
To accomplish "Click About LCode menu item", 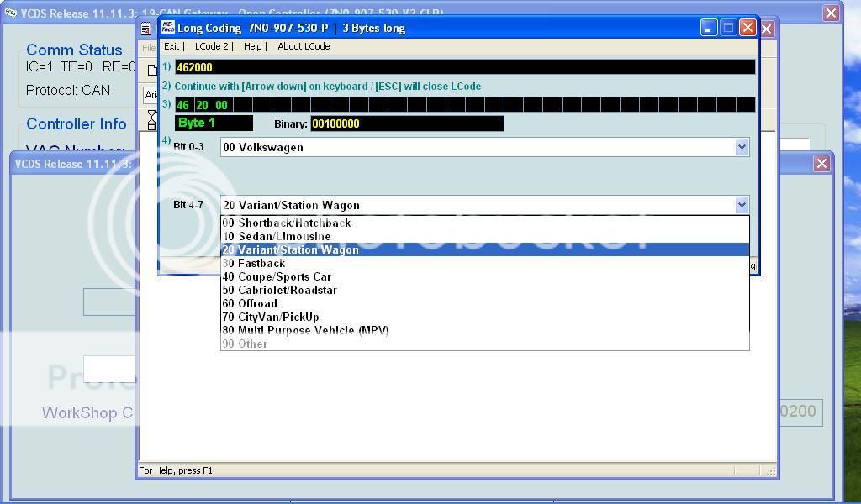I will click(x=304, y=46).
